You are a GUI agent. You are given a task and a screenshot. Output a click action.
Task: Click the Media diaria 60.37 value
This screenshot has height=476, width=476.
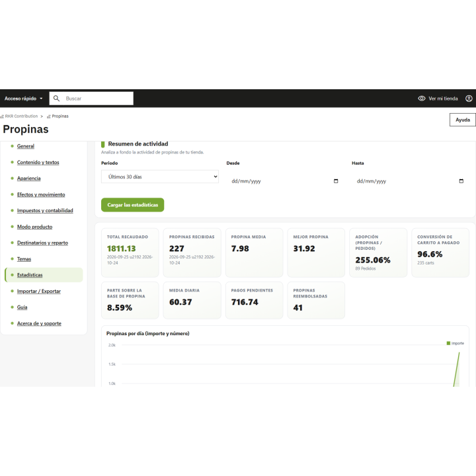click(x=180, y=302)
